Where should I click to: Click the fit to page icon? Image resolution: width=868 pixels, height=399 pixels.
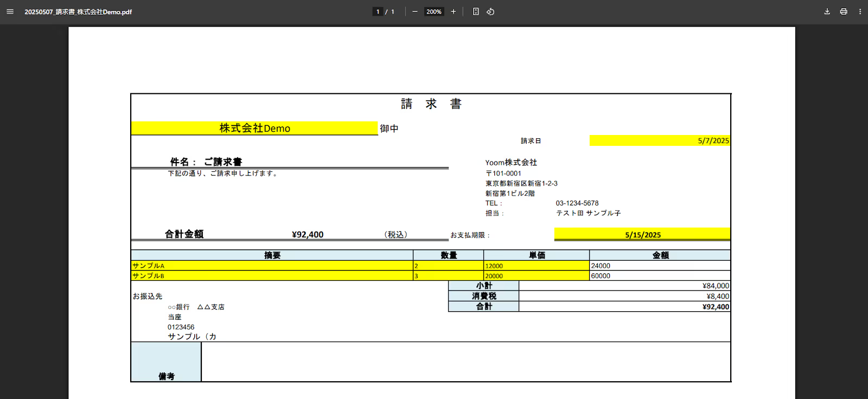(476, 11)
